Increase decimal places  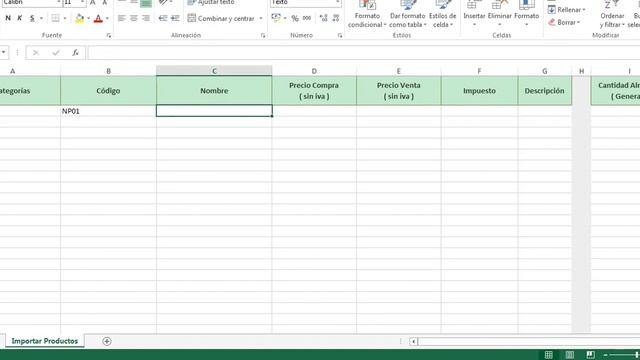pos(324,18)
